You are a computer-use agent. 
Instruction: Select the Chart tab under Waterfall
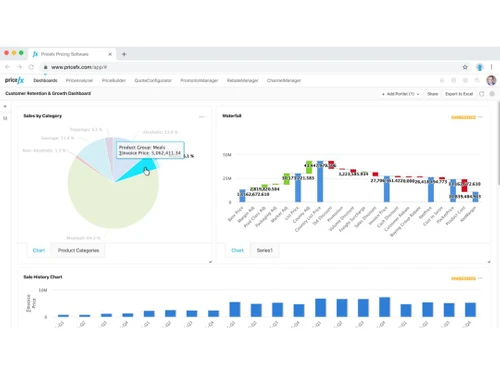click(x=237, y=250)
